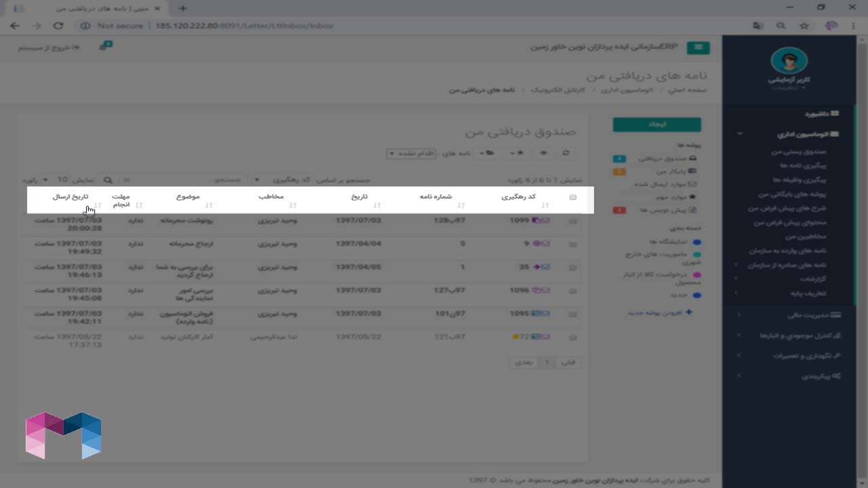The image size is (868, 488).
Task: Click 'خروج از سیستم' logout link
Action: point(48,47)
